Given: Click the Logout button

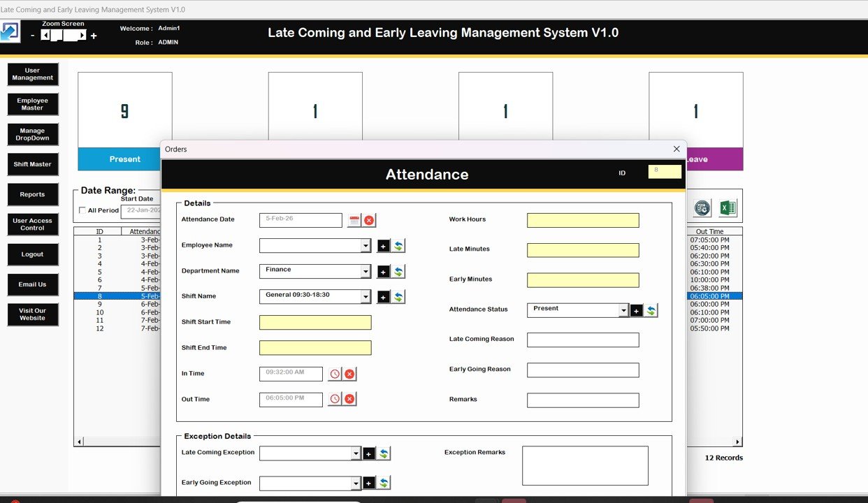Looking at the screenshot, I should [33, 254].
